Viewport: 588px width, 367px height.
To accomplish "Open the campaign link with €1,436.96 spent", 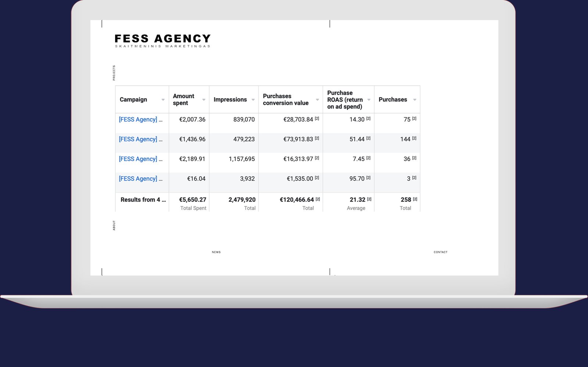I will tap(140, 139).
